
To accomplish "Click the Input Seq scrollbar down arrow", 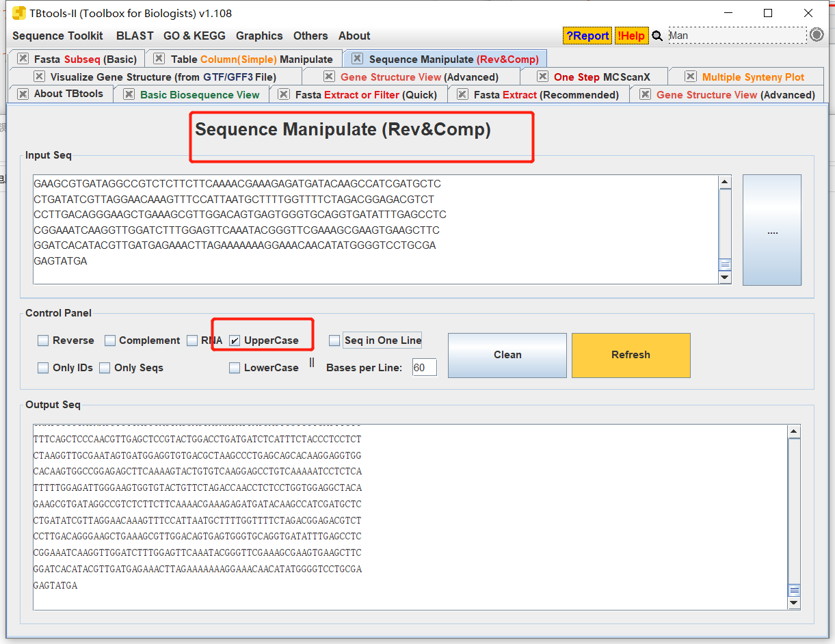I will click(x=725, y=278).
